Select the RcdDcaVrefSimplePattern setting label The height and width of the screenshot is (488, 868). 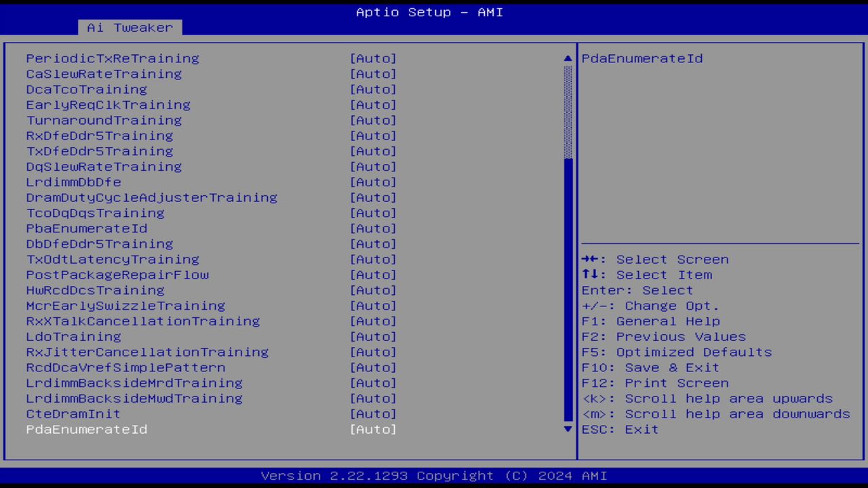click(125, 368)
